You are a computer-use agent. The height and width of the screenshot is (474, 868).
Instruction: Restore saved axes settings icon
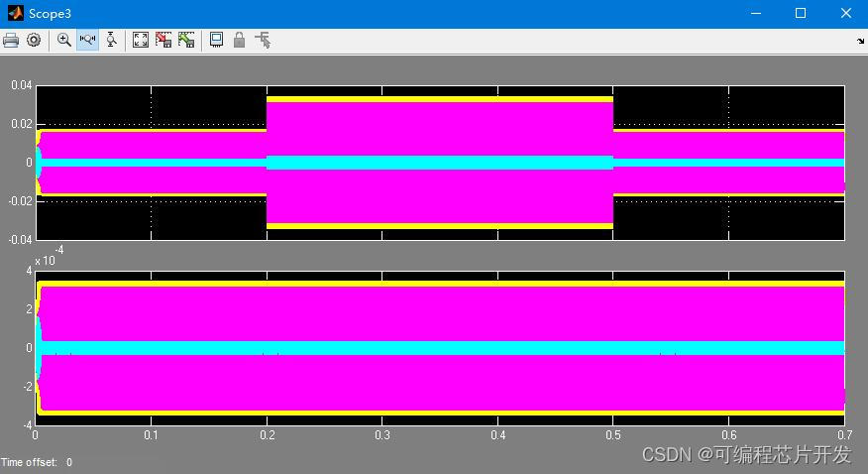coord(186,41)
